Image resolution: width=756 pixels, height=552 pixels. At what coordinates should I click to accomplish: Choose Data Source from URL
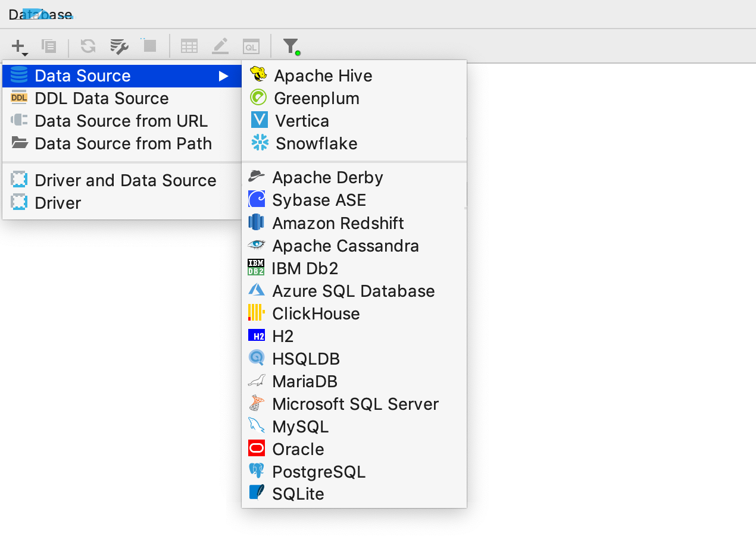coord(122,121)
